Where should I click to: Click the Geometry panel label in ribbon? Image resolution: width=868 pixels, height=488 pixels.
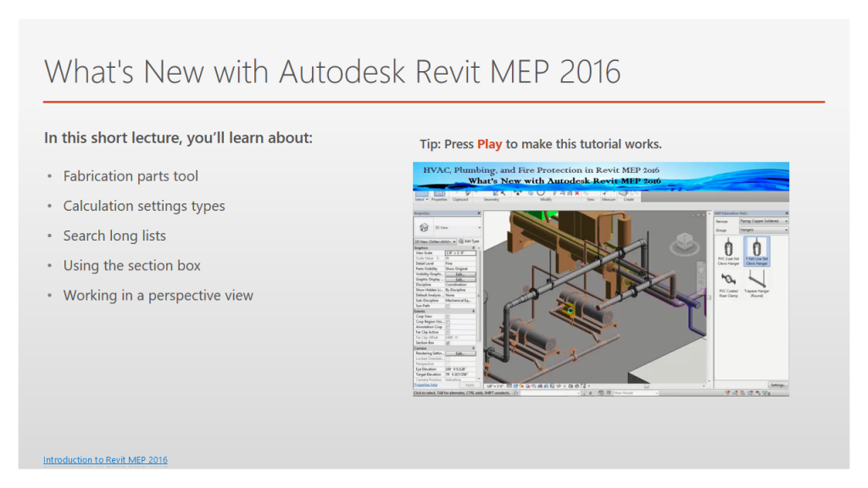tap(491, 199)
